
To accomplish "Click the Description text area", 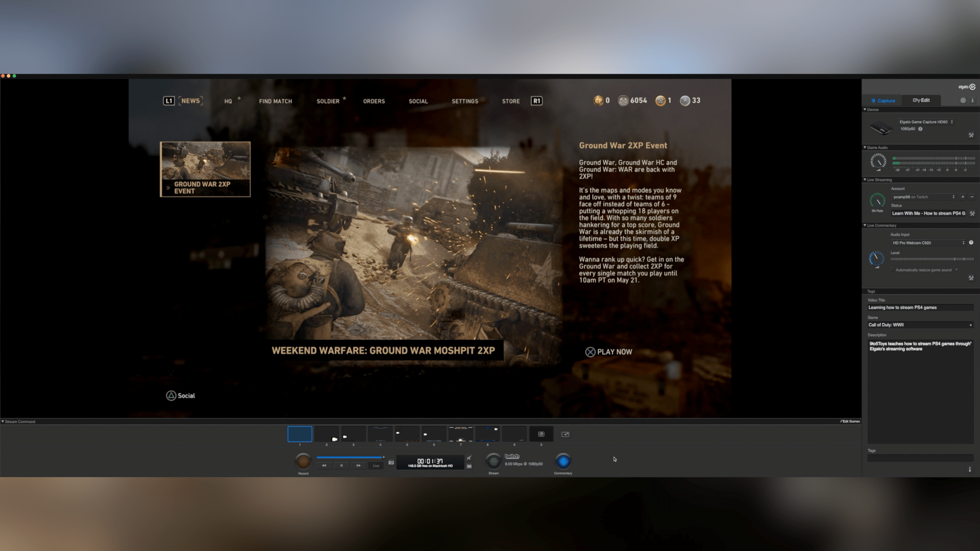I will click(x=920, y=391).
